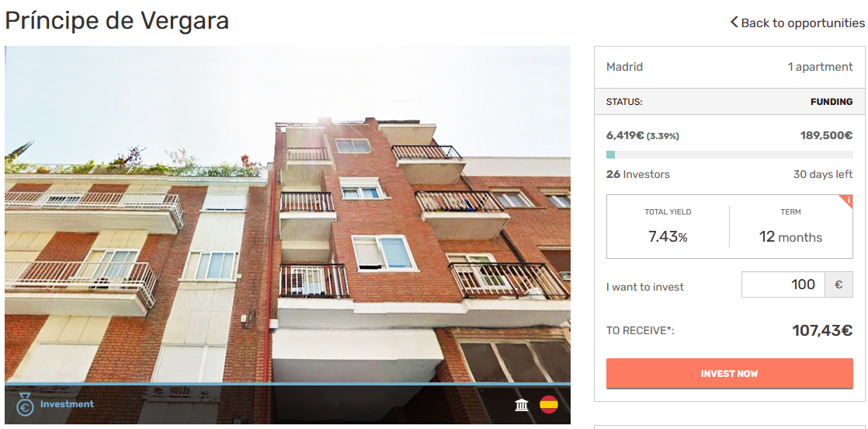Click the Spanish flag icon
This screenshot has width=868, height=429.
coord(549,405)
